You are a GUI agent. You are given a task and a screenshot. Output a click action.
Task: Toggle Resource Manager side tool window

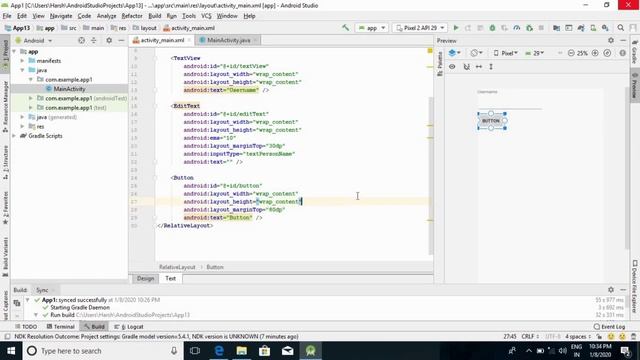pos(5,106)
